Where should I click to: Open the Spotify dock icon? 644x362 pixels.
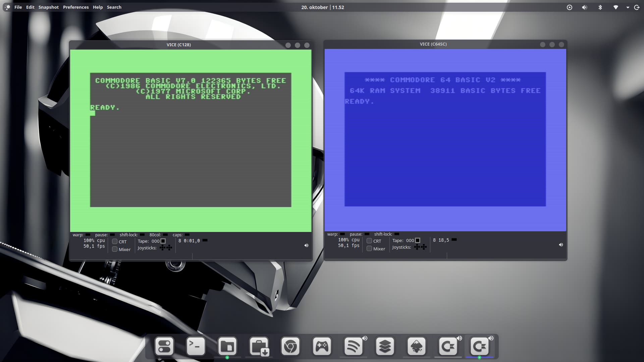coord(353,346)
